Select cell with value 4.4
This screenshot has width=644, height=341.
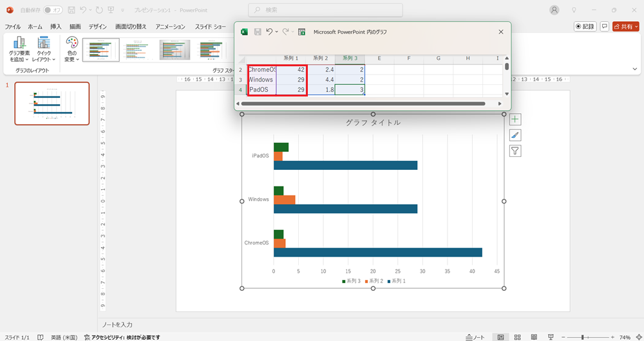(321, 80)
